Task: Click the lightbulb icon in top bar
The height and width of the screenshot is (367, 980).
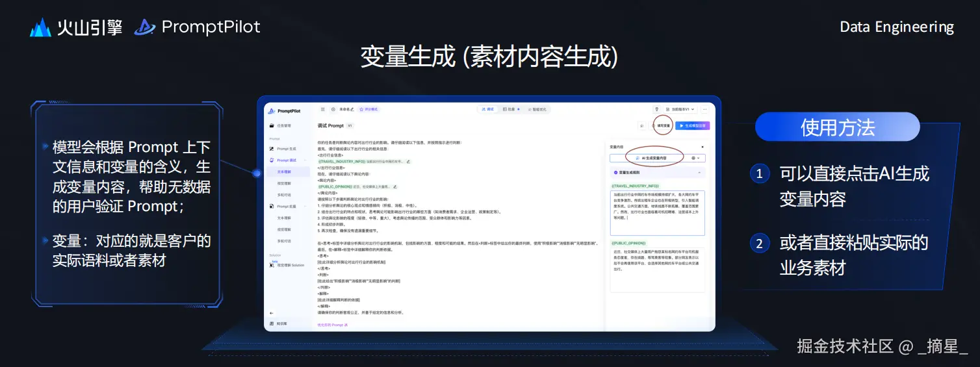Action: 657,109
